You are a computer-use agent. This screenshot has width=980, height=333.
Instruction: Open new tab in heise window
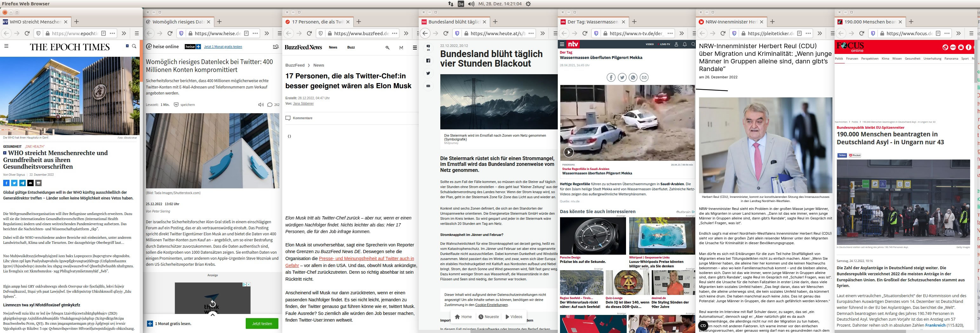(x=219, y=22)
